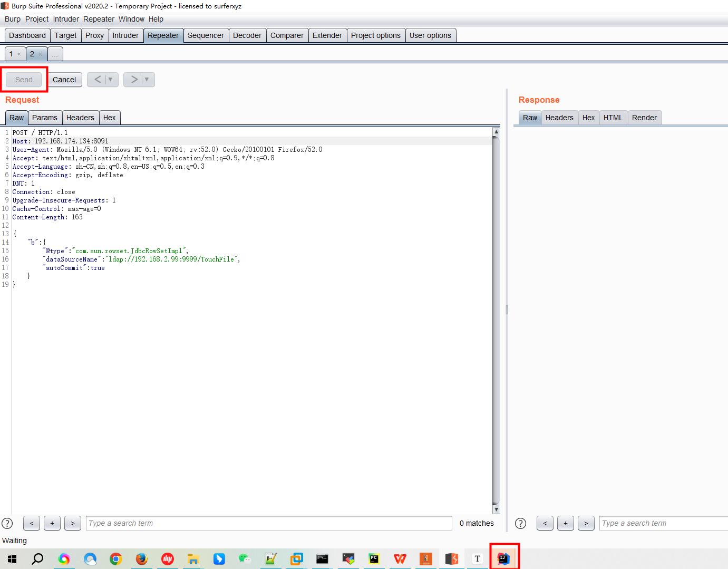Cancel the pending request
728x569 pixels.
[x=64, y=80]
